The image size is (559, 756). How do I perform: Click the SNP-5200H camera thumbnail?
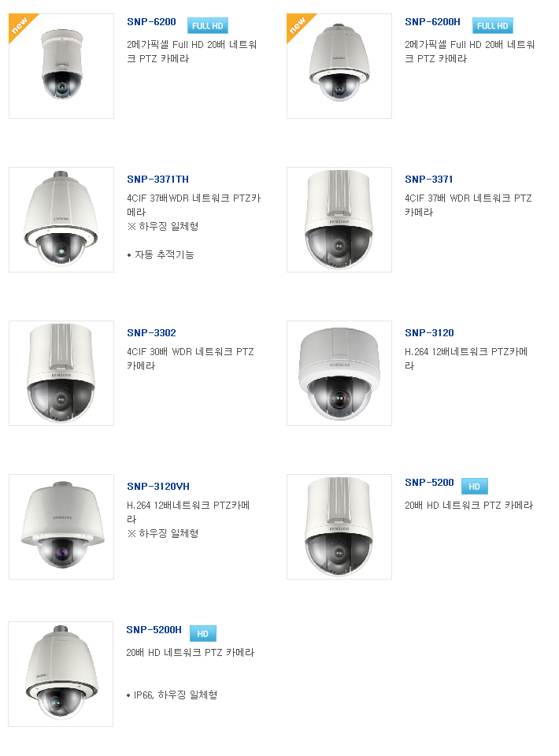click(61, 674)
